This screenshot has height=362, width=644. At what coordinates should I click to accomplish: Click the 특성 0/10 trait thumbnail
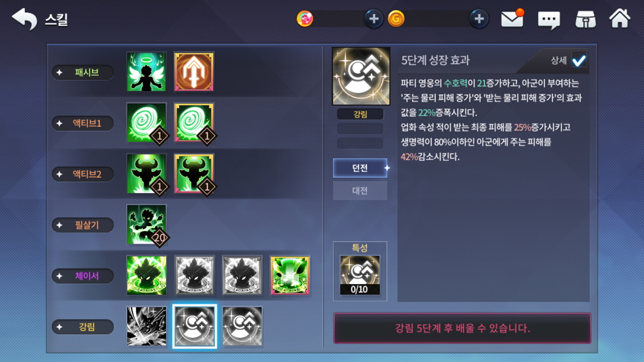coord(360,275)
